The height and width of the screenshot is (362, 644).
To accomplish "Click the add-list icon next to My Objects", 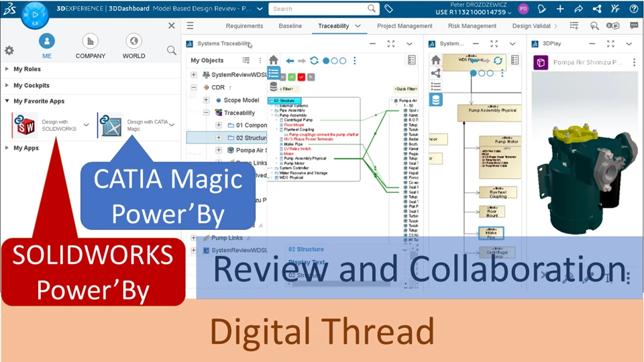I will tap(246, 60).
